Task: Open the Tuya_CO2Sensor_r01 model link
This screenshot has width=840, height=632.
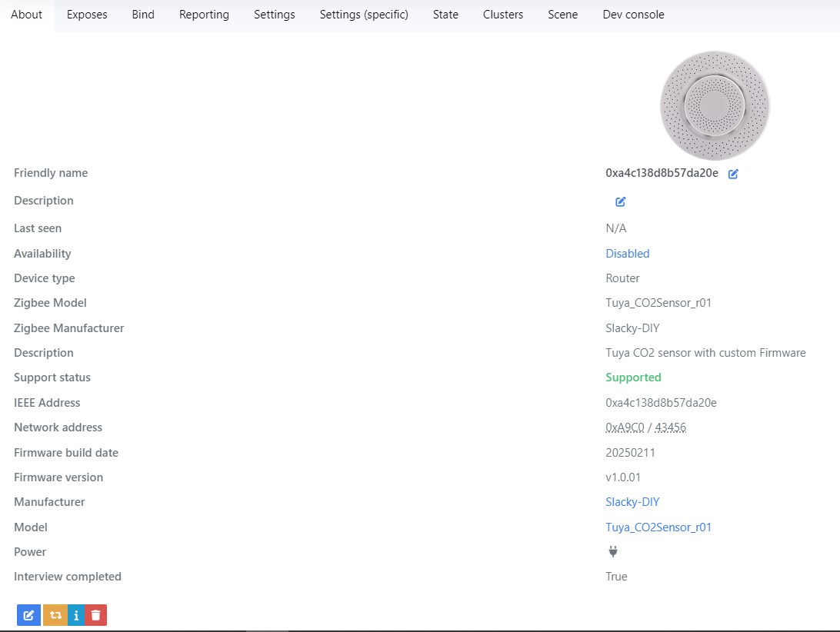Action: point(658,527)
